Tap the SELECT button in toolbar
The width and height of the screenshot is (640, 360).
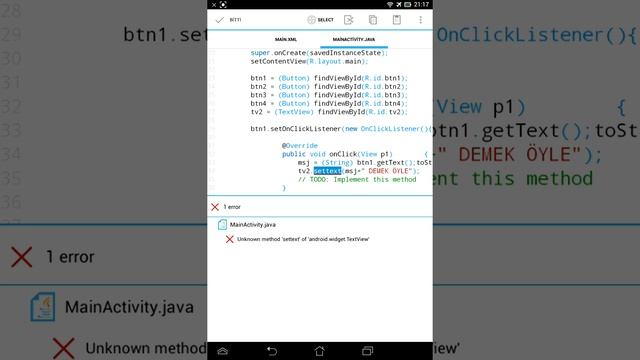(x=320, y=20)
